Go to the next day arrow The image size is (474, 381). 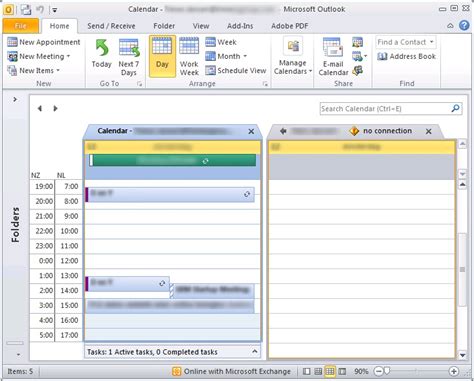click(x=55, y=108)
